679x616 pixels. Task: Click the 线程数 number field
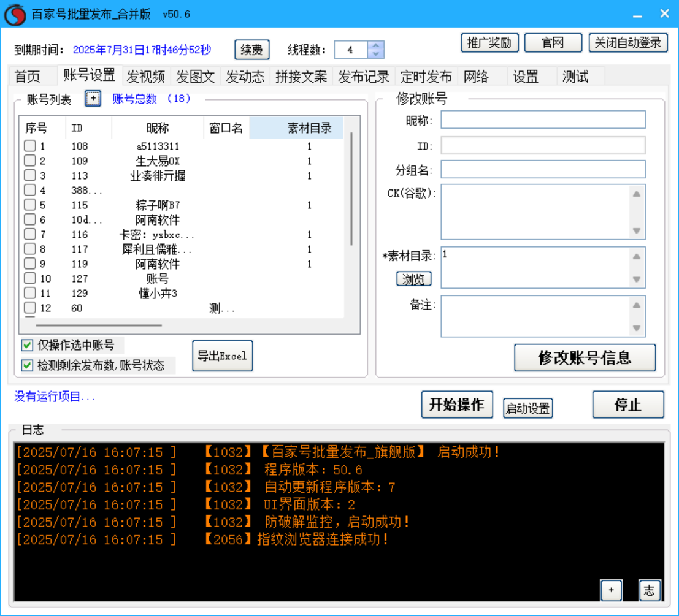tap(351, 50)
